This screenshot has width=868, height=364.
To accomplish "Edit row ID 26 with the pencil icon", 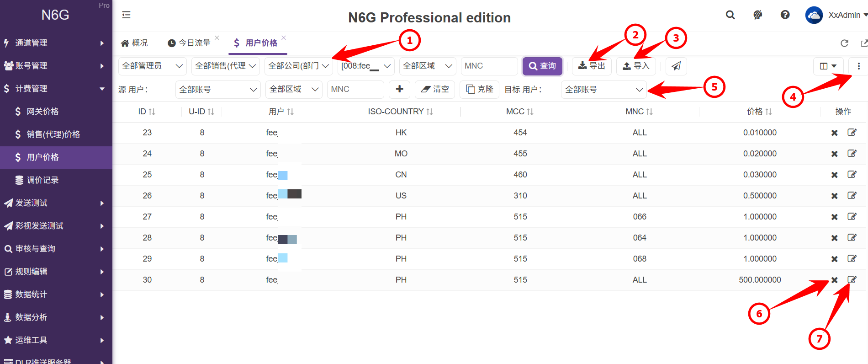I will (852, 195).
